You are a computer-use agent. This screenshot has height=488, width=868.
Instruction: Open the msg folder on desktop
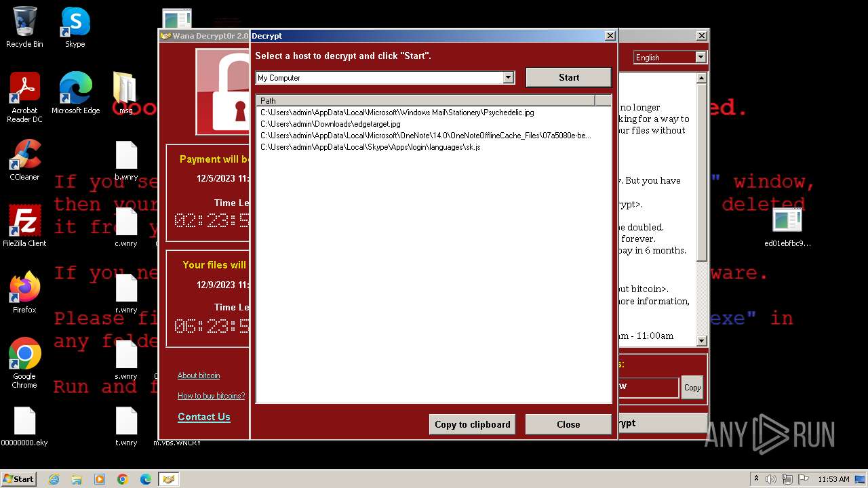point(126,94)
